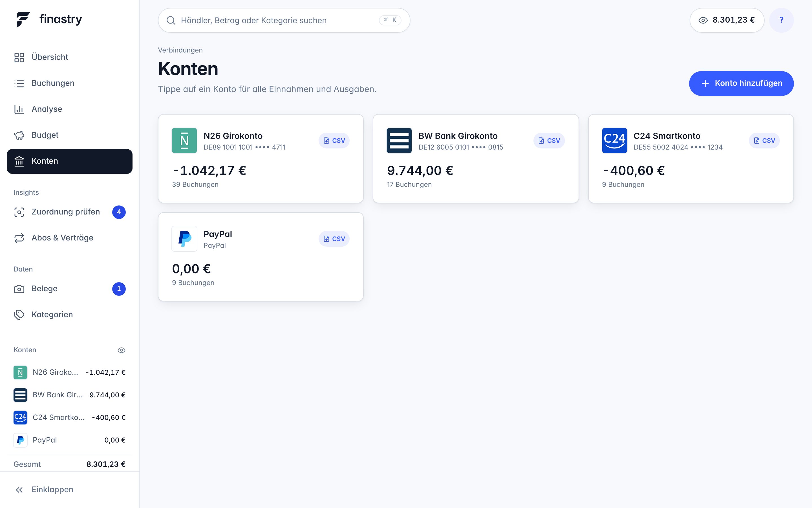Click the Konto hinzufügen button
Screen dimensions: 812x508
pyautogui.click(x=741, y=83)
